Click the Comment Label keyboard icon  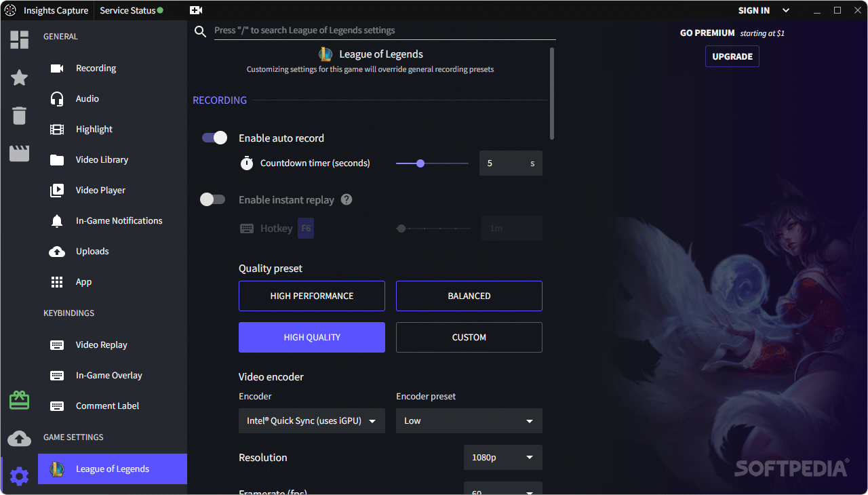tap(57, 406)
